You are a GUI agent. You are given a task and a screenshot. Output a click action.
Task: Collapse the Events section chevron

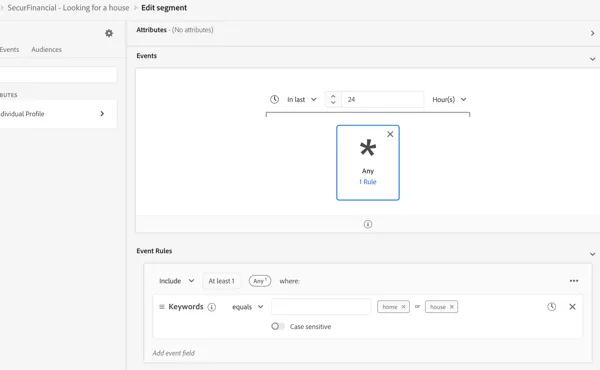pos(592,59)
